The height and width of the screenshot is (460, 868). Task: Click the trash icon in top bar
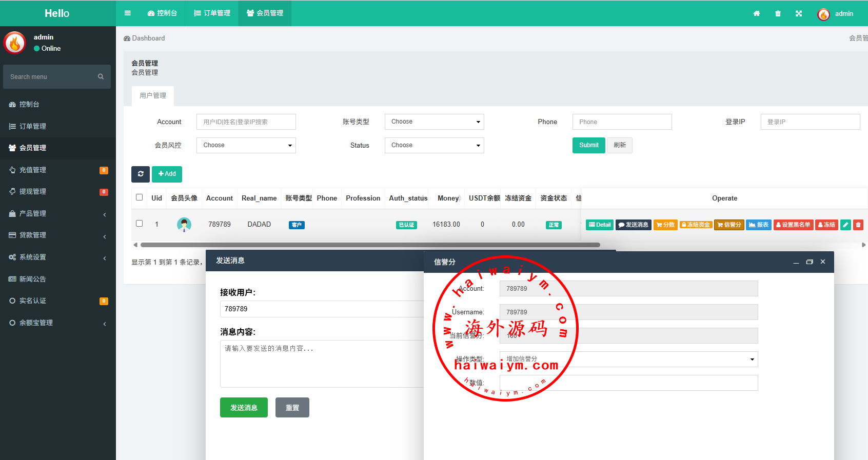[778, 14]
